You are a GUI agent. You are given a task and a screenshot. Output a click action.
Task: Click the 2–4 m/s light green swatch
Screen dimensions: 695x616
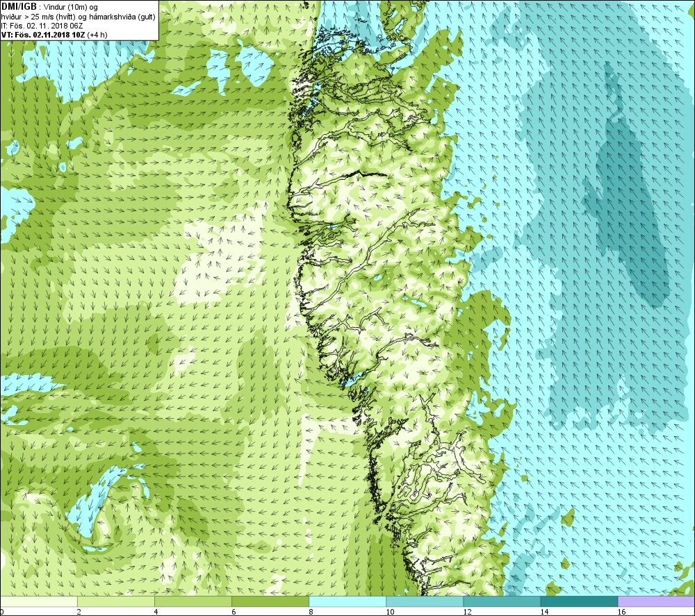116,601
